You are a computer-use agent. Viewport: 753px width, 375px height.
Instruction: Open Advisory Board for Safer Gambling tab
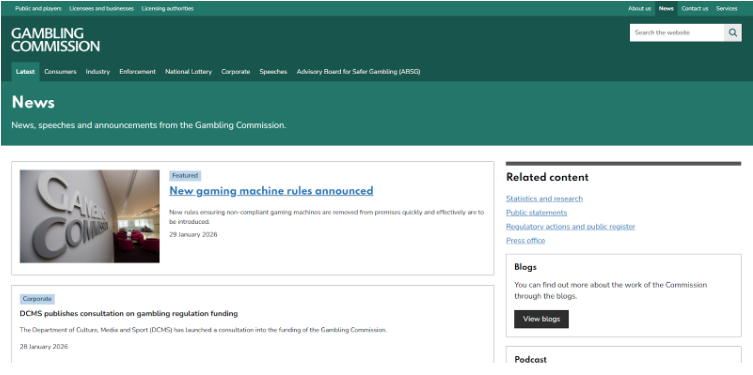[x=358, y=72]
